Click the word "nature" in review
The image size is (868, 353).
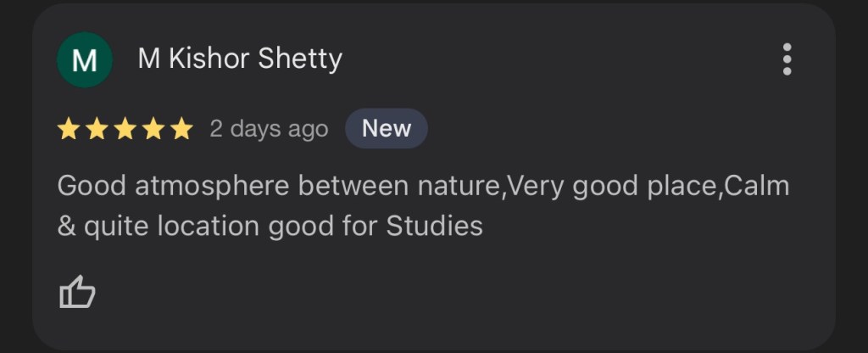pyautogui.click(x=461, y=186)
